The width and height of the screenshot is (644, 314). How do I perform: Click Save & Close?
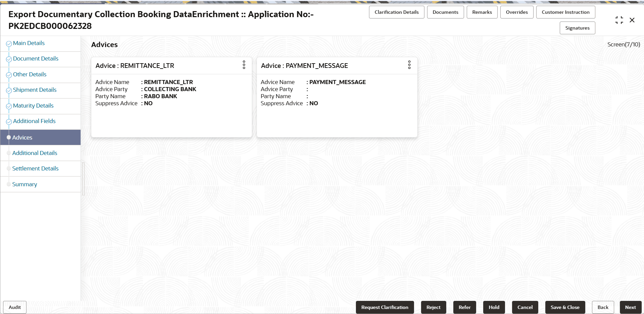pos(565,307)
